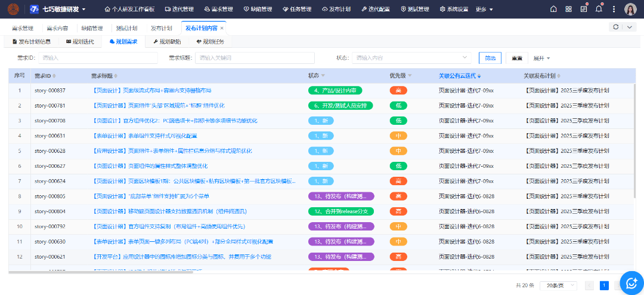Viewport: 644px width, 295px height.
Task: Click the 需求ID input field
Action: (99, 58)
